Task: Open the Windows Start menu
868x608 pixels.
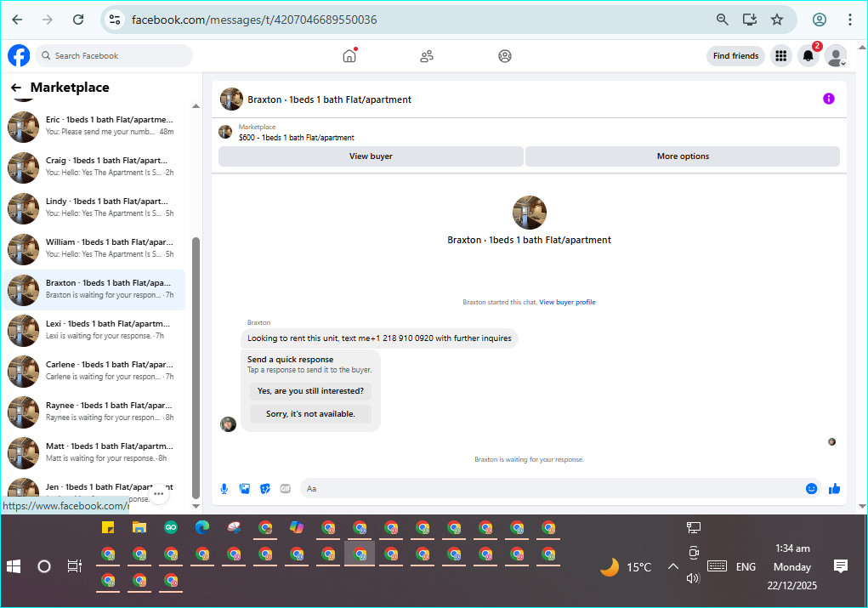Action: [x=14, y=566]
